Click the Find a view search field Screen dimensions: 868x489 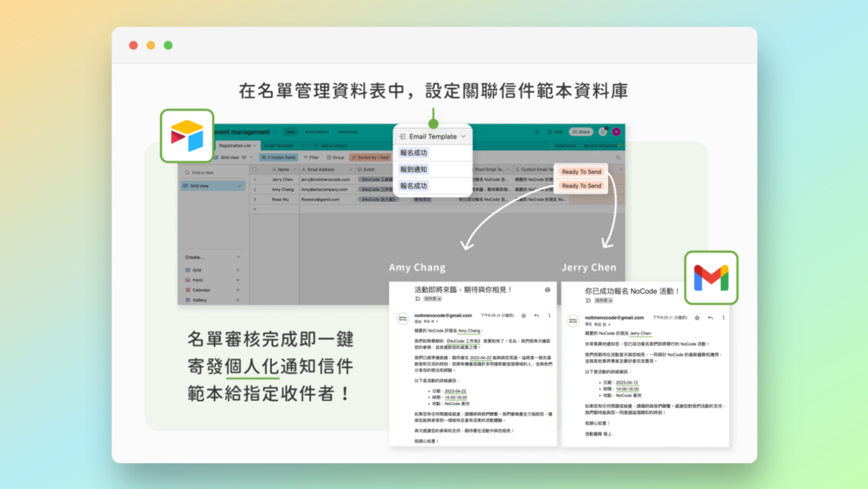(x=212, y=173)
